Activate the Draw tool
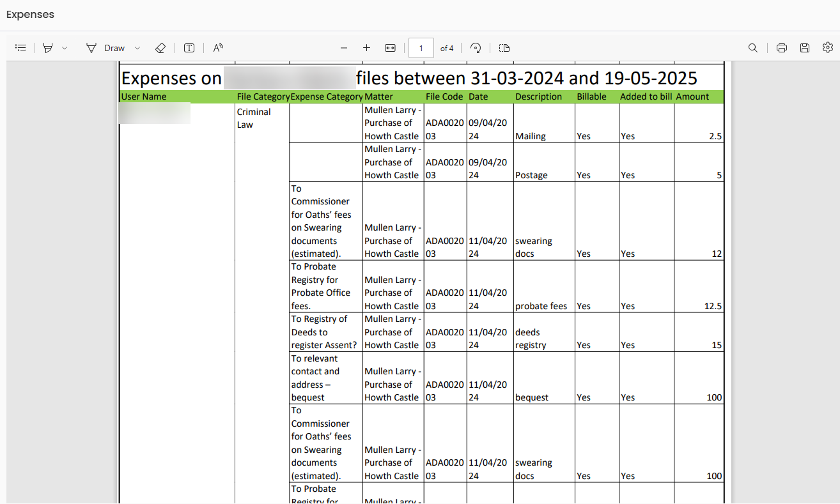 pyautogui.click(x=106, y=48)
